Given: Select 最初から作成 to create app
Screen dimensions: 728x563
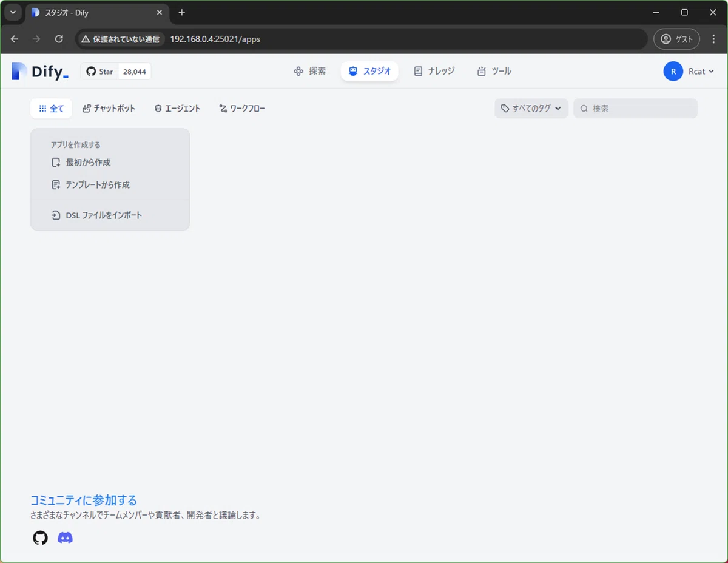Looking at the screenshot, I should point(81,163).
